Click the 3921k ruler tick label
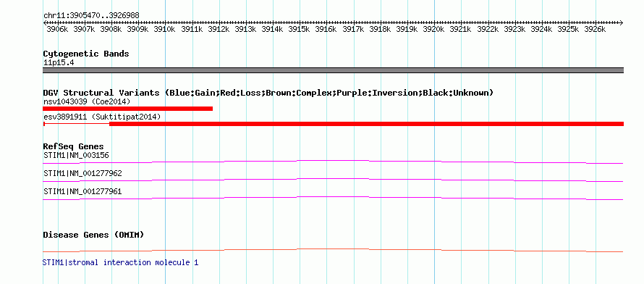Viewport: 644px width, 284px height. [461, 29]
